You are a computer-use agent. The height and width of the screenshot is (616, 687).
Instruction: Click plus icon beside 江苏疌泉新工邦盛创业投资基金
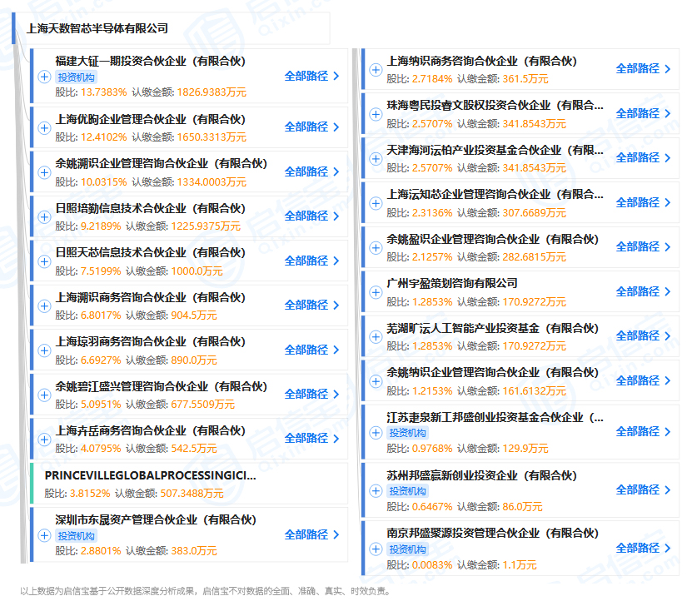tap(376, 432)
